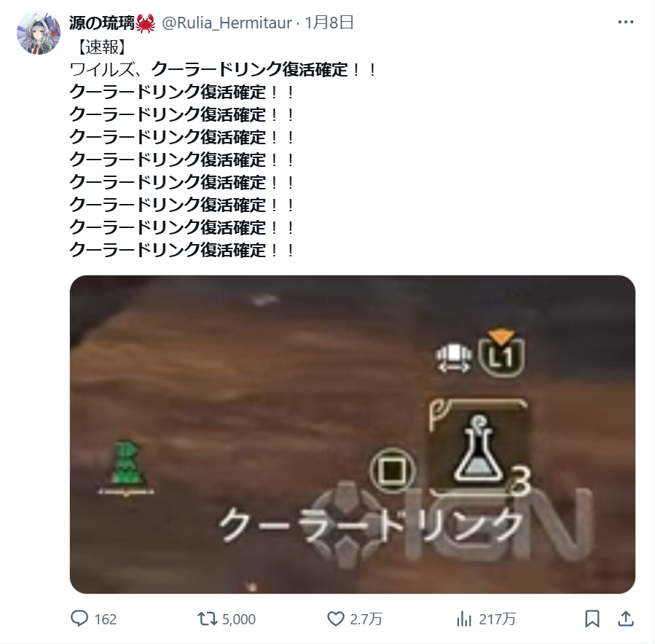Click the retweet arrows icon
This screenshot has width=655, height=644.
[x=208, y=619]
